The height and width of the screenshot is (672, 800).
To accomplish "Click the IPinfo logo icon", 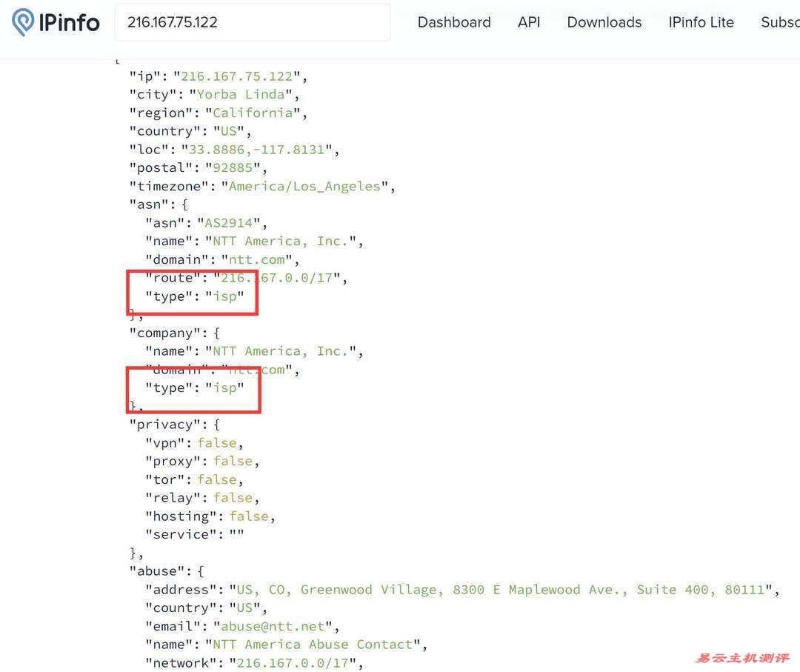I will pos(24,22).
